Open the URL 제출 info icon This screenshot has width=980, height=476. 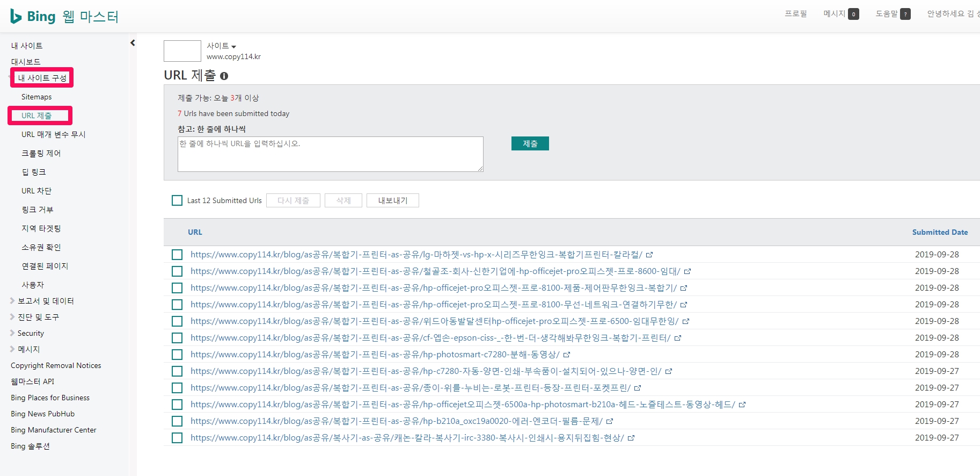[224, 76]
